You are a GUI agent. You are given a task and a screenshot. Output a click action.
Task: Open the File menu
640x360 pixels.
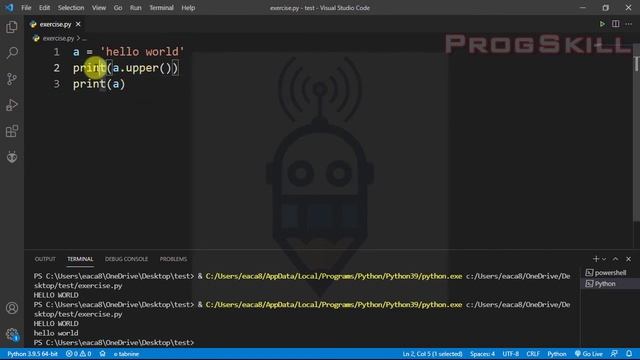(x=26, y=8)
